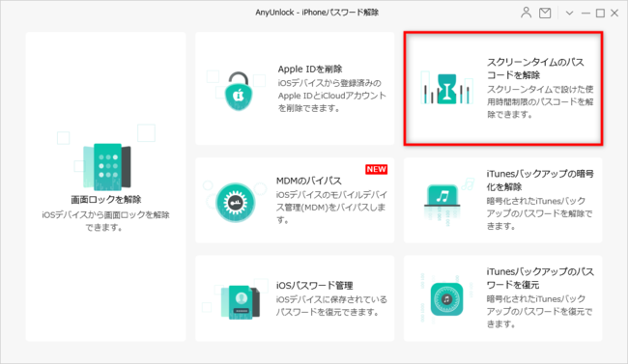Select iTunesバックアップの暗号化を解除 title
Viewport: 628px width, 364px height.
point(540,181)
